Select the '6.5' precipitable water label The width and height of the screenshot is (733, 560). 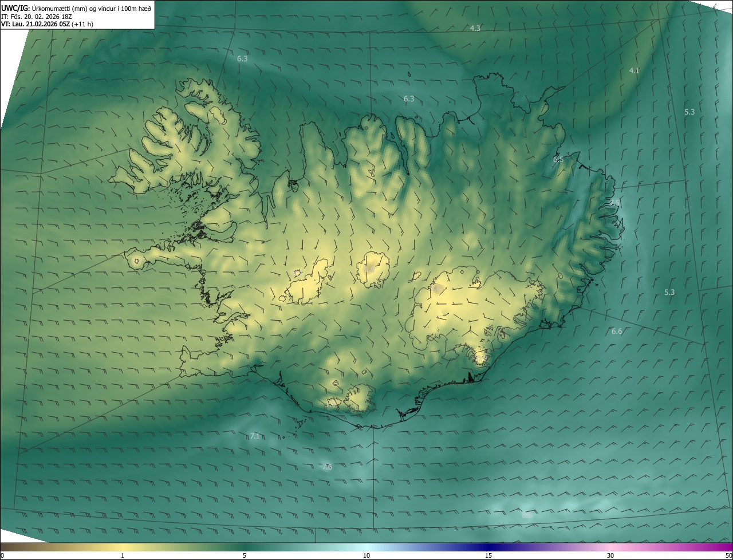(558, 160)
